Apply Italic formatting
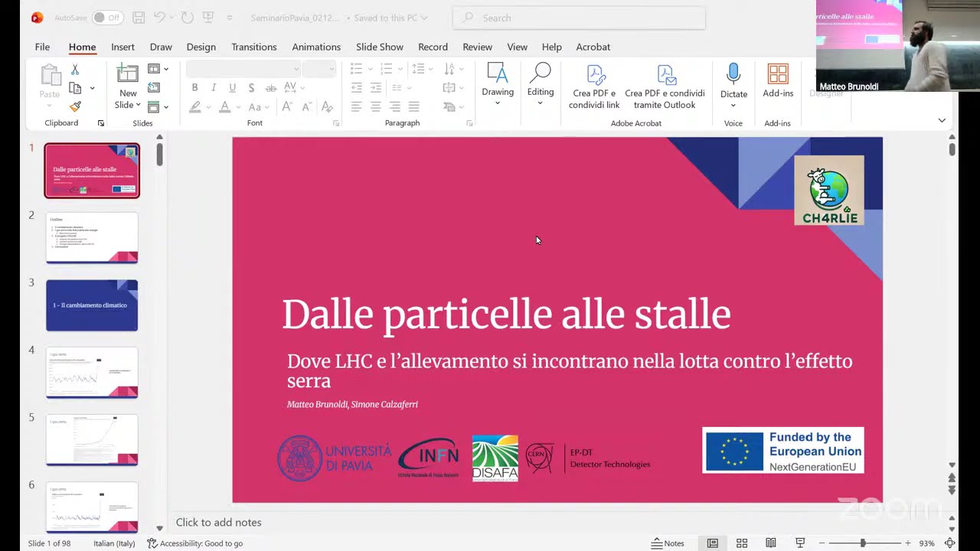Image resolution: width=980 pixels, height=551 pixels. (x=214, y=88)
